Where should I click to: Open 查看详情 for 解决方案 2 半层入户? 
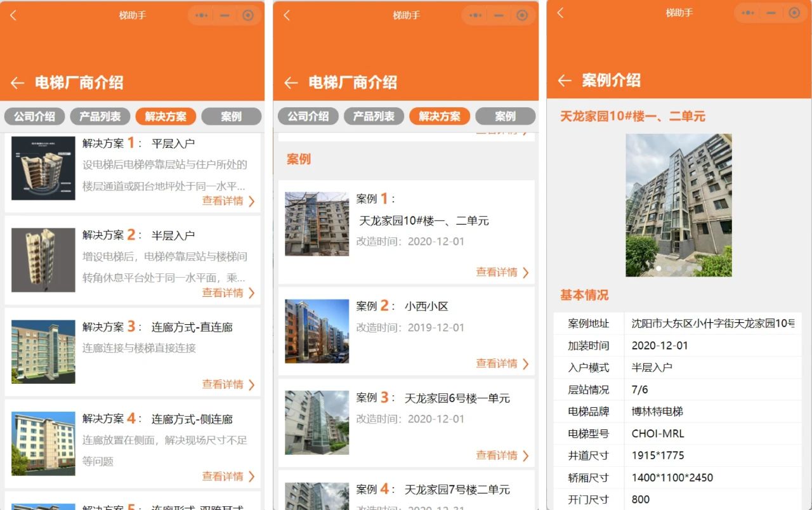tap(228, 292)
